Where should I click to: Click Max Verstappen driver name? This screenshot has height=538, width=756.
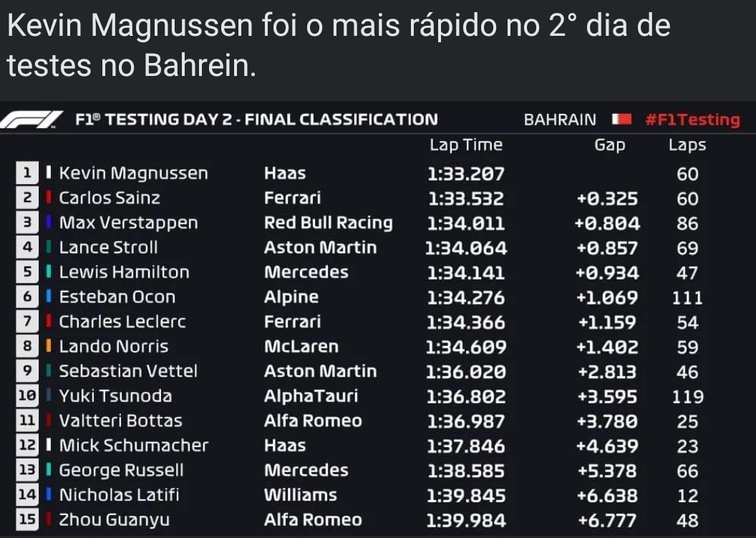click(128, 223)
